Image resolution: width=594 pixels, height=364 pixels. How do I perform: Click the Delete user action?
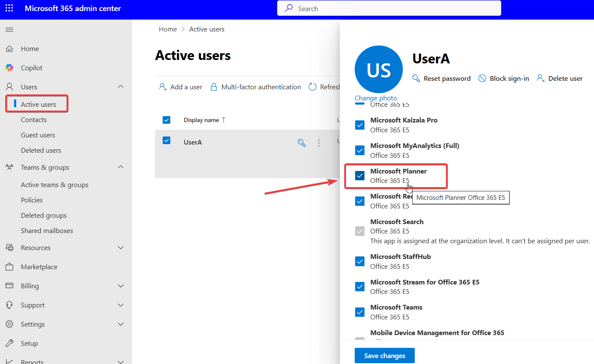(x=560, y=79)
